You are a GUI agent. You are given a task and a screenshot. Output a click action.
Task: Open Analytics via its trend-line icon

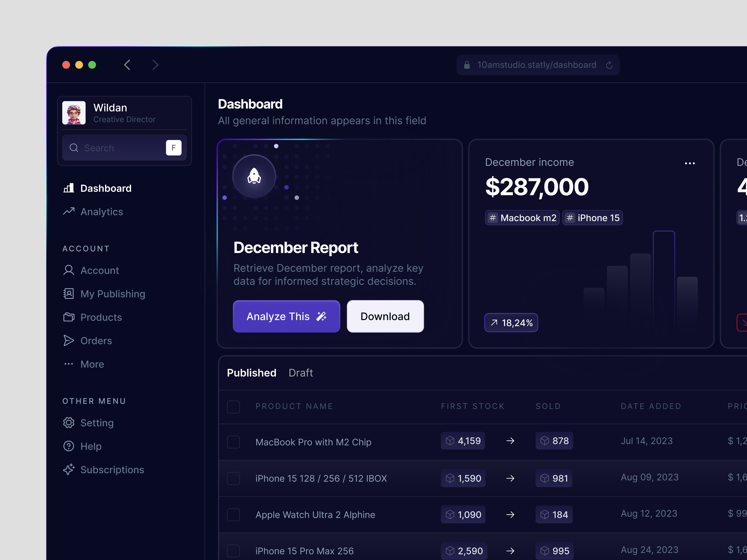point(69,211)
